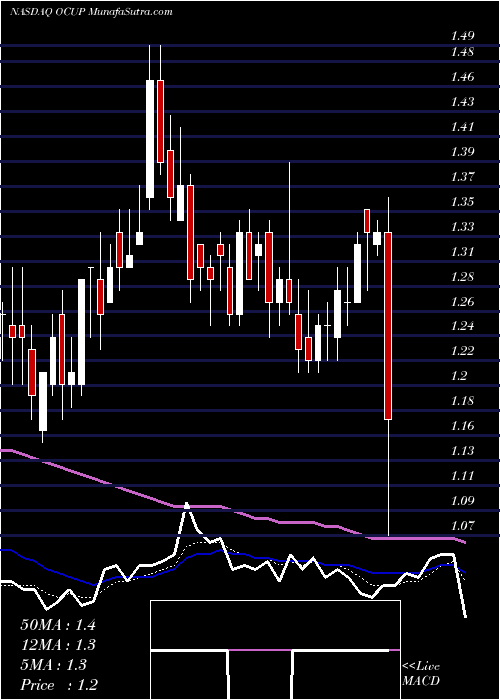Viewport: 500px width, 700px height.
Task: Click the 1.18 price axis label
Action: pyautogui.click(x=462, y=401)
